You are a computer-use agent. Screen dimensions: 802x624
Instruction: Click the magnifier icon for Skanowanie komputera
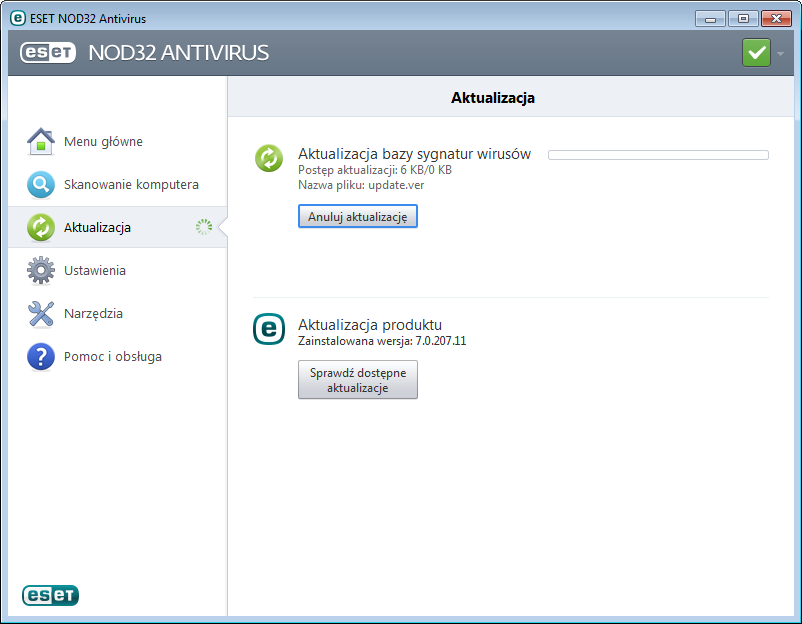41,184
